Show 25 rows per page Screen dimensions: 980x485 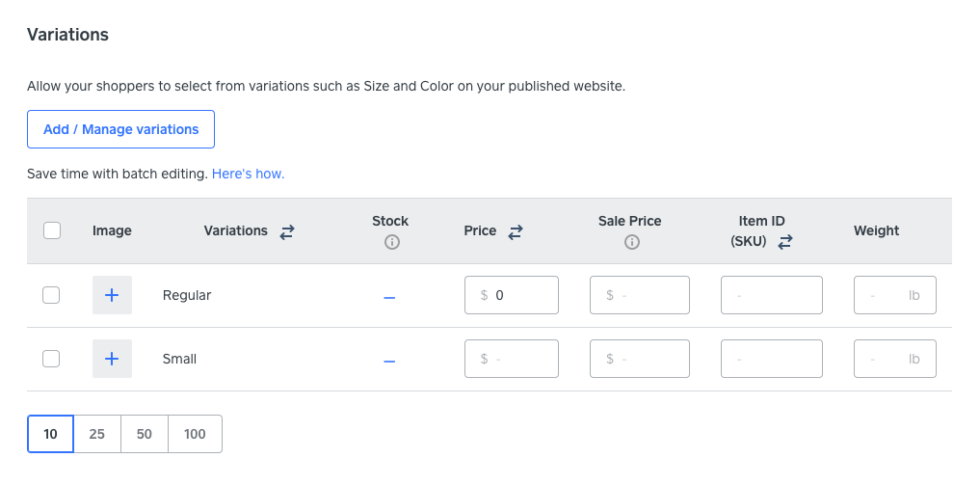(x=97, y=434)
